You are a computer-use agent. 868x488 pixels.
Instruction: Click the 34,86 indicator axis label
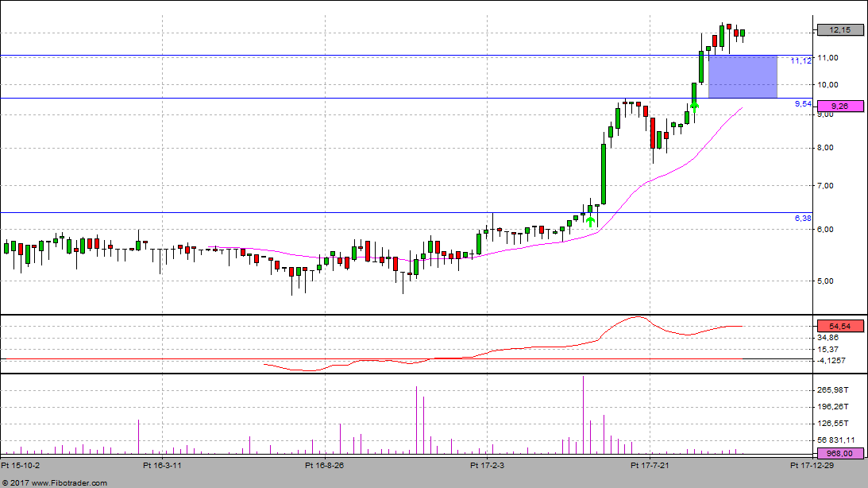coord(828,337)
